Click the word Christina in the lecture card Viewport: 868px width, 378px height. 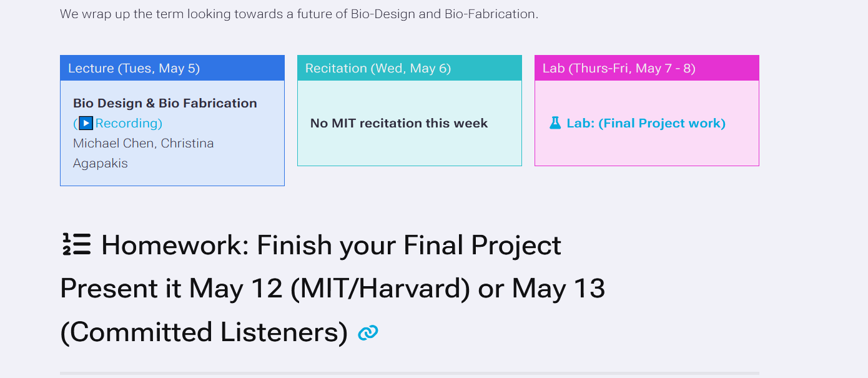point(187,143)
